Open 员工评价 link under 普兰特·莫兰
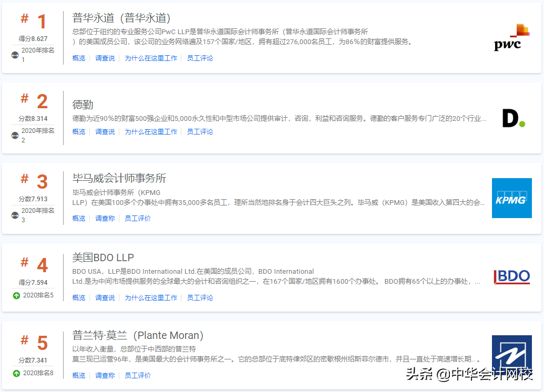The height and width of the screenshot is (392, 544). [x=138, y=375]
